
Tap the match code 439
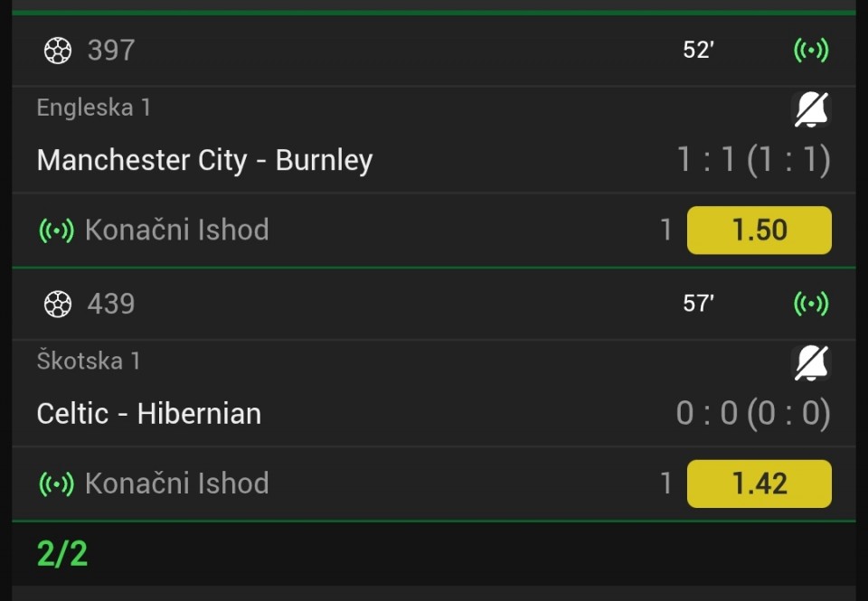coord(111,304)
